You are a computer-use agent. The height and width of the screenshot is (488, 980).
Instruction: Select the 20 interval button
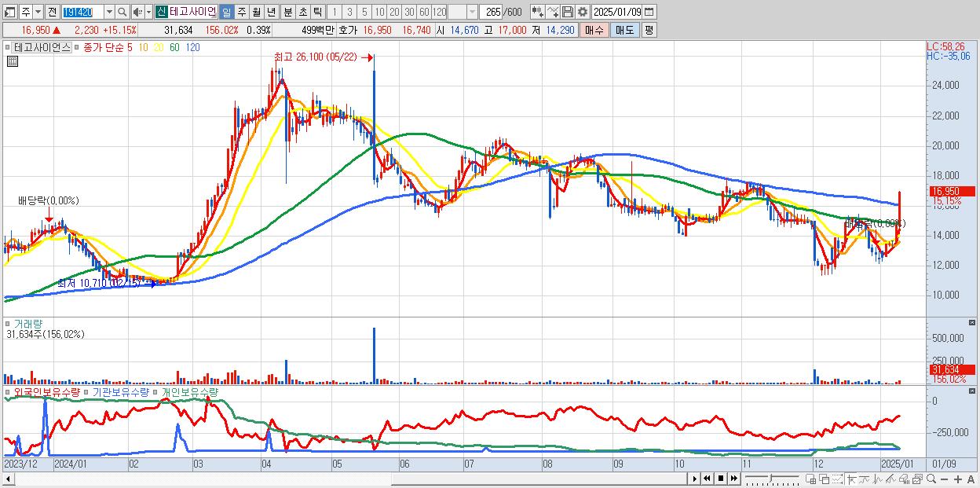point(394,12)
